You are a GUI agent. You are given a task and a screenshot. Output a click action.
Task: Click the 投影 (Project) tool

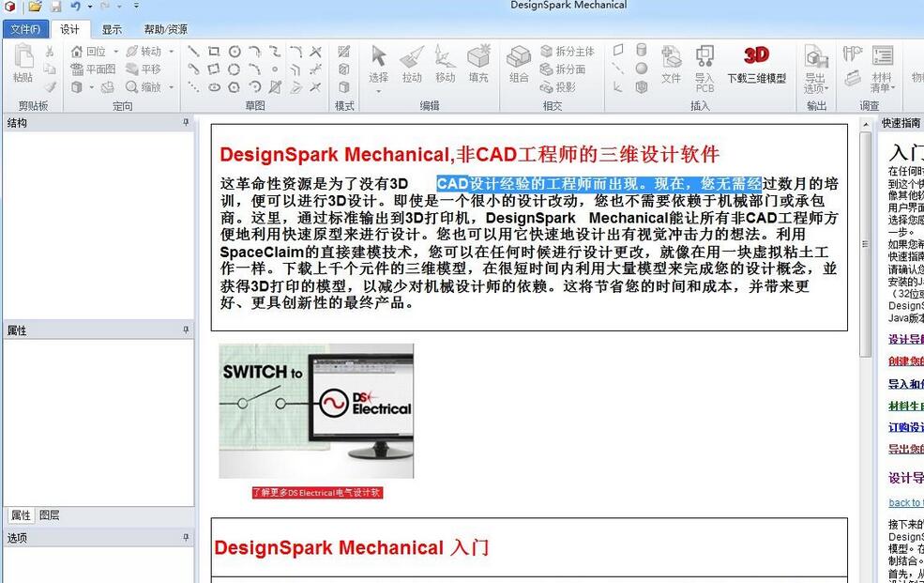pyautogui.click(x=557, y=87)
